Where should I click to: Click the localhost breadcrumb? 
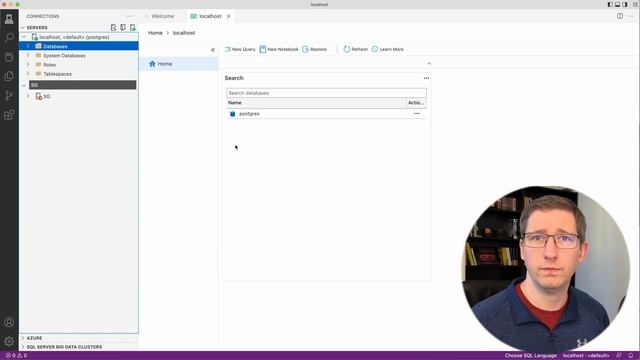click(x=184, y=33)
